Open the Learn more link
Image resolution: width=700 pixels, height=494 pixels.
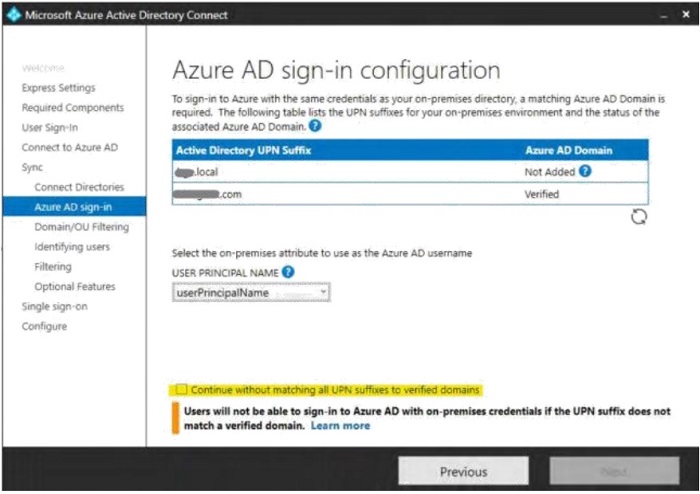[x=340, y=426]
